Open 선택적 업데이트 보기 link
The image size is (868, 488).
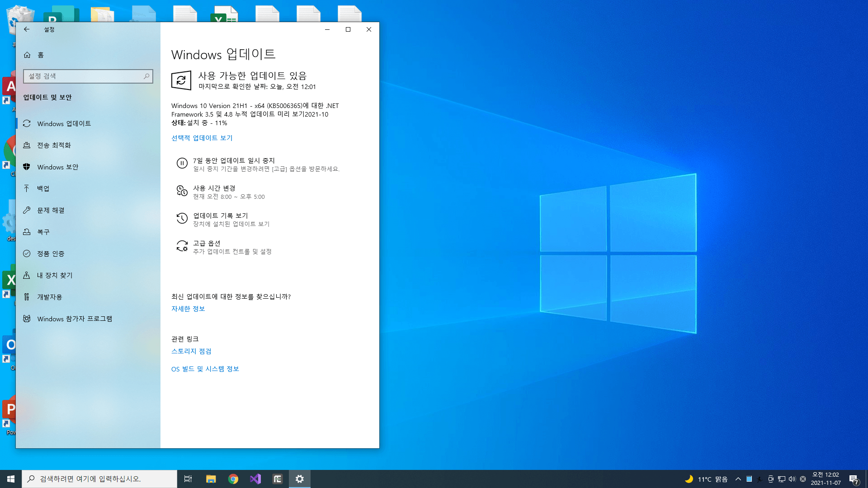[x=202, y=138]
